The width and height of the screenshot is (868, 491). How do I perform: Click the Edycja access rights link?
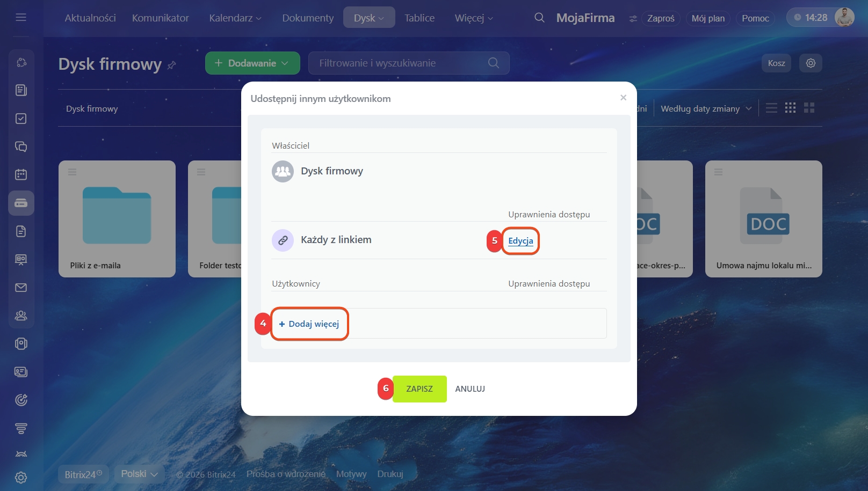click(x=520, y=240)
